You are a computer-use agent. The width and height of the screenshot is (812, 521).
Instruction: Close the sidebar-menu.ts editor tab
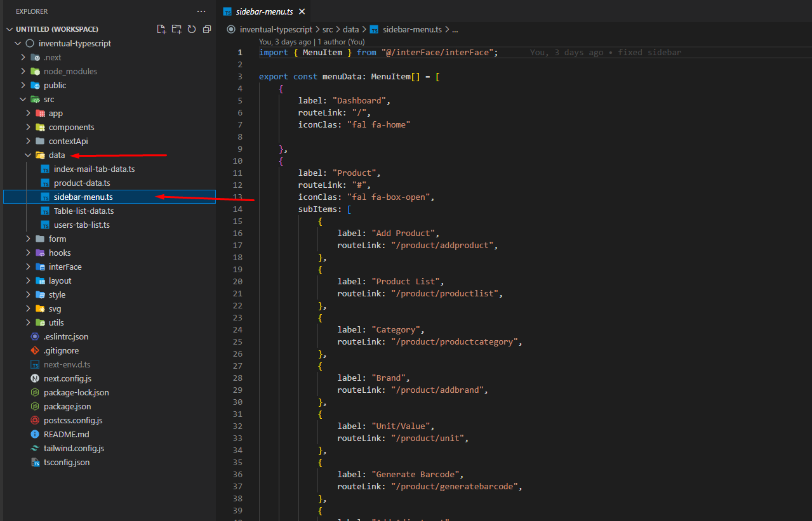(302, 11)
